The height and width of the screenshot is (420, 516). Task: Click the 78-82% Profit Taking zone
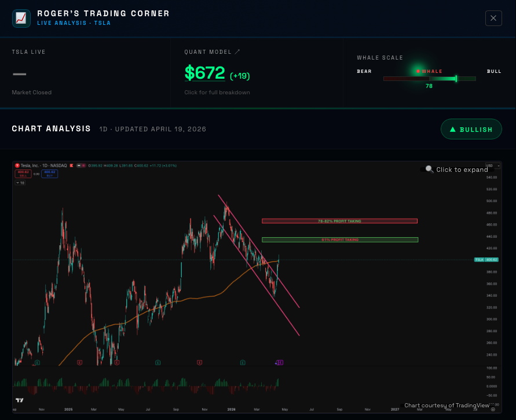pyautogui.click(x=339, y=221)
